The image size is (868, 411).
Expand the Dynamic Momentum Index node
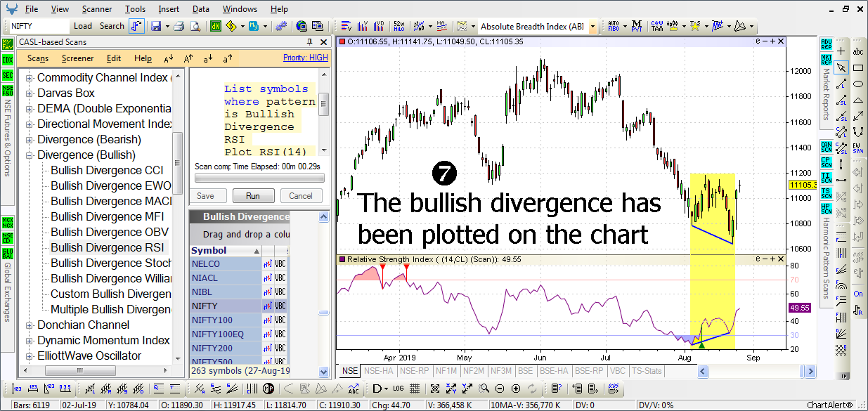pyautogui.click(x=30, y=341)
